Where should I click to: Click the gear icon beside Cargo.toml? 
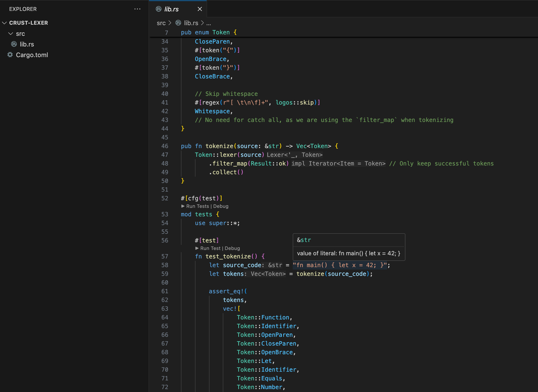(x=10, y=55)
